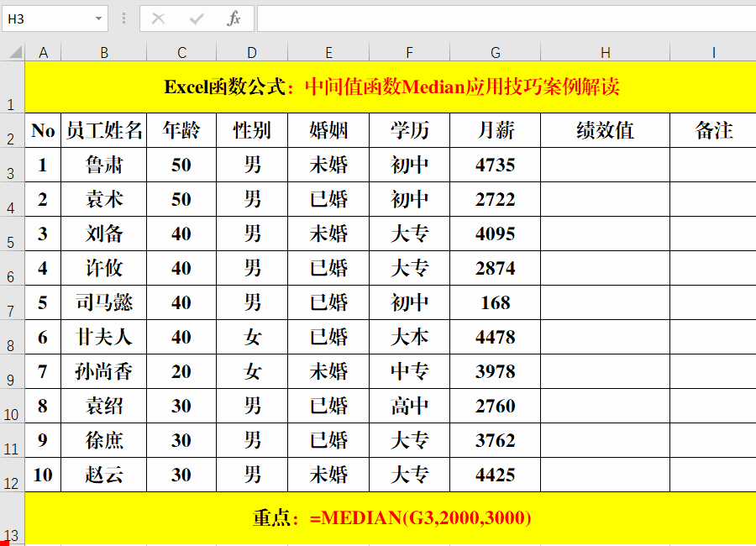The image size is (756, 546).
Task: Select column E header
Action: point(328,52)
